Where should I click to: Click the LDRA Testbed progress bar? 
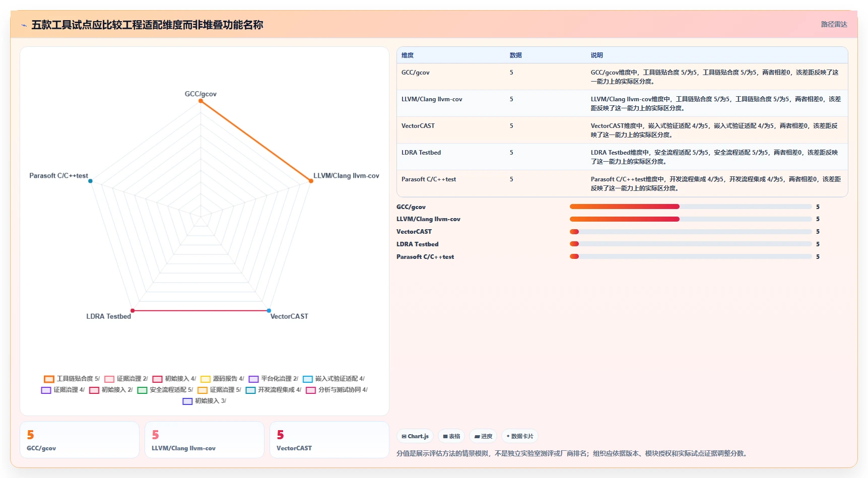pos(691,244)
